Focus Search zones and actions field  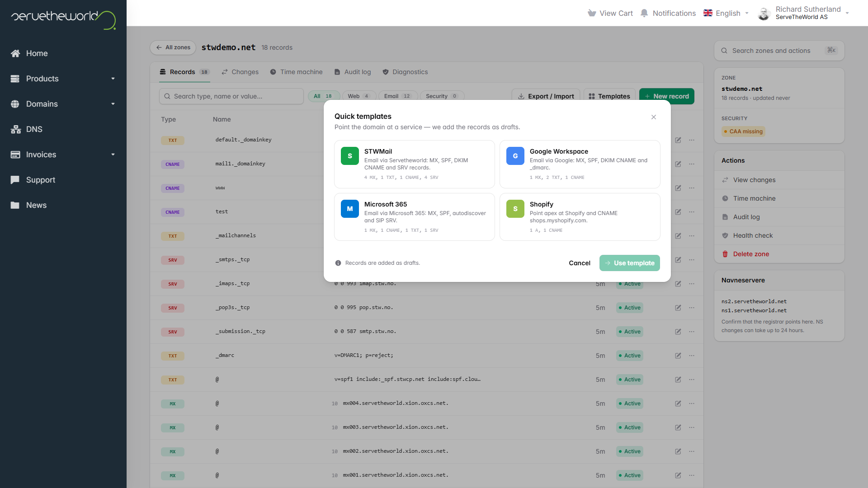[779, 51]
